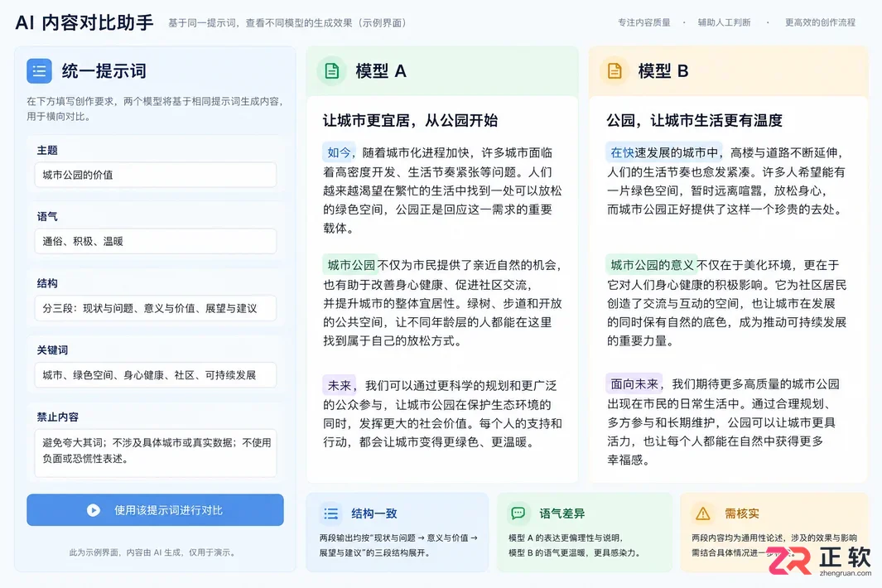Click the 结构 field label
This screenshot has width=882, height=588.
pyautogui.click(x=47, y=283)
